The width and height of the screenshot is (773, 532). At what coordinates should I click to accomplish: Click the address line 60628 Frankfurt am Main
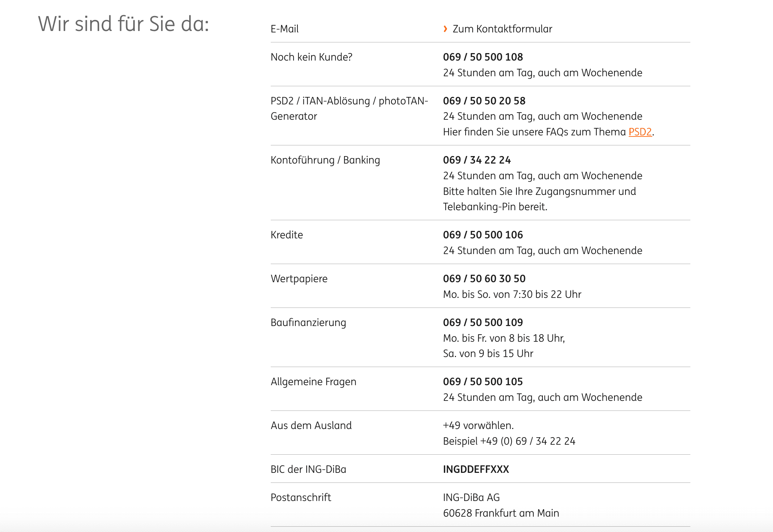click(x=501, y=513)
